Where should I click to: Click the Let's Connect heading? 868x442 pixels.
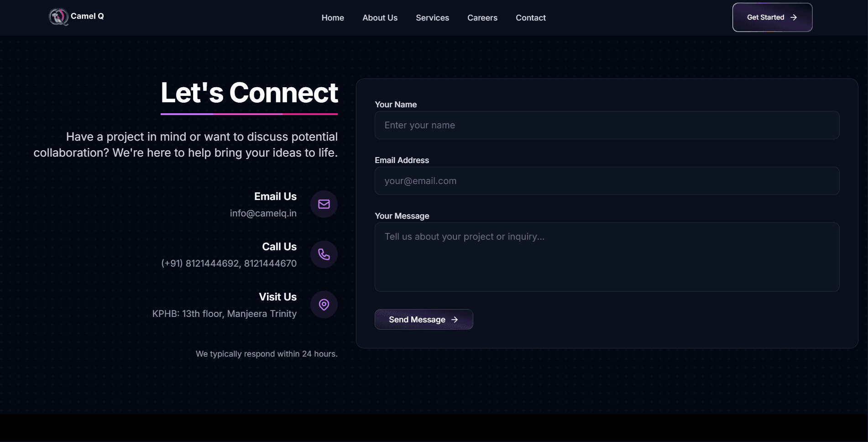pos(249,93)
